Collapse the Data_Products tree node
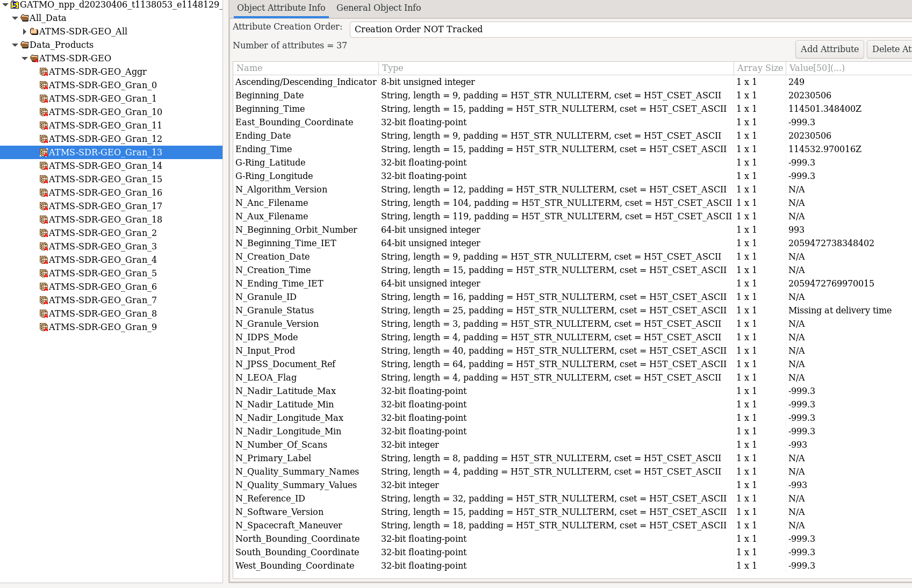The width and height of the screenshot is (912, 588). 15,45
